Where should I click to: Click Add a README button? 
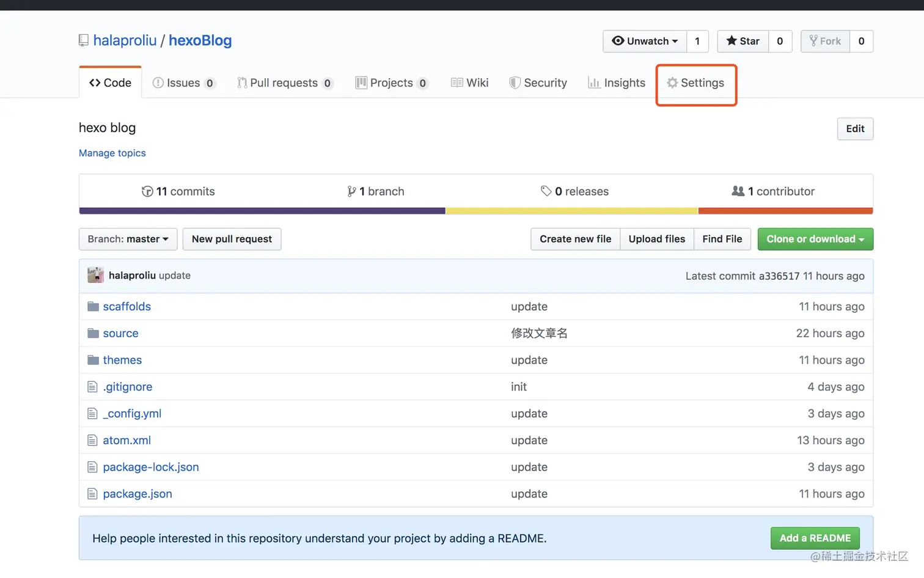click(815, 538)
